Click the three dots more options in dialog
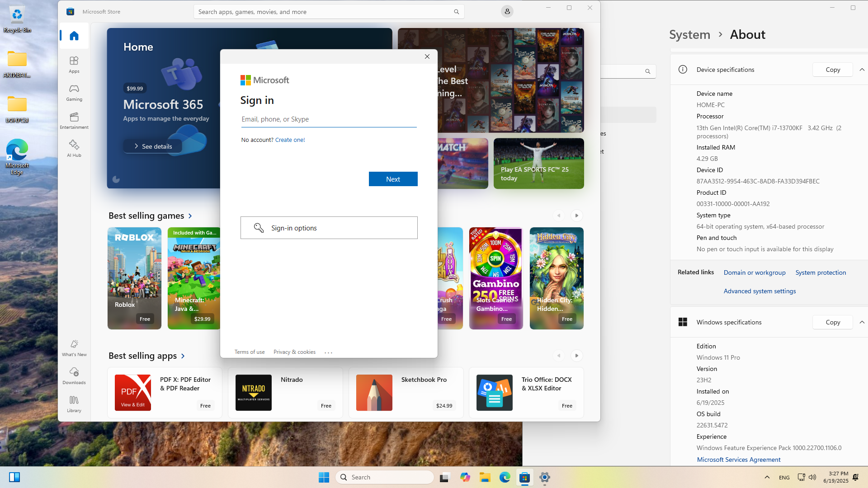 point(329,352)
